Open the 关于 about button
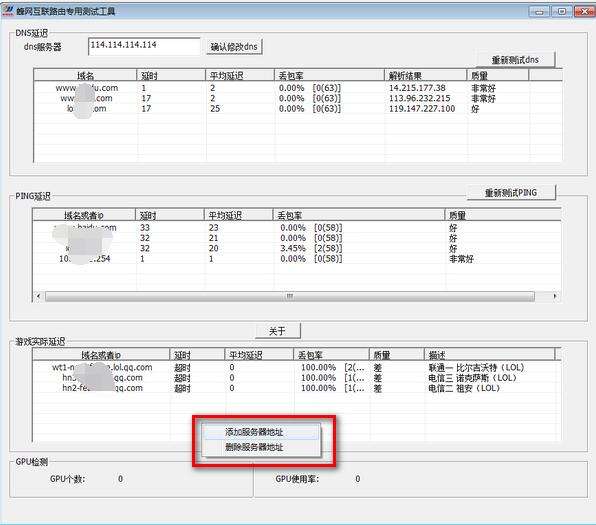Viewport: 596px width, 525px height. point(277,331)
